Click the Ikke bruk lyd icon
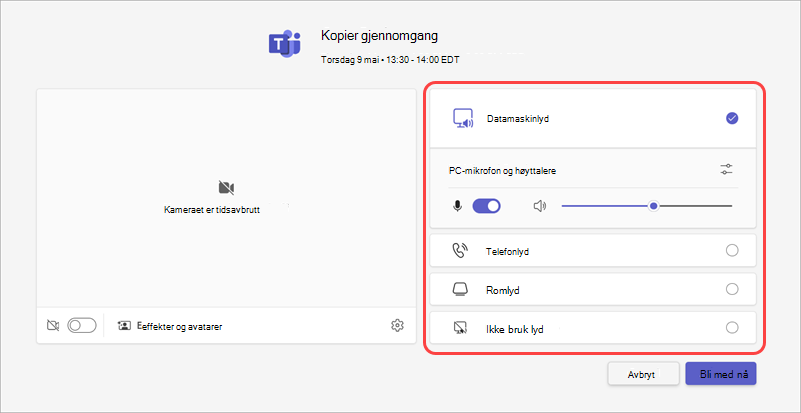 tap(460, 328)
